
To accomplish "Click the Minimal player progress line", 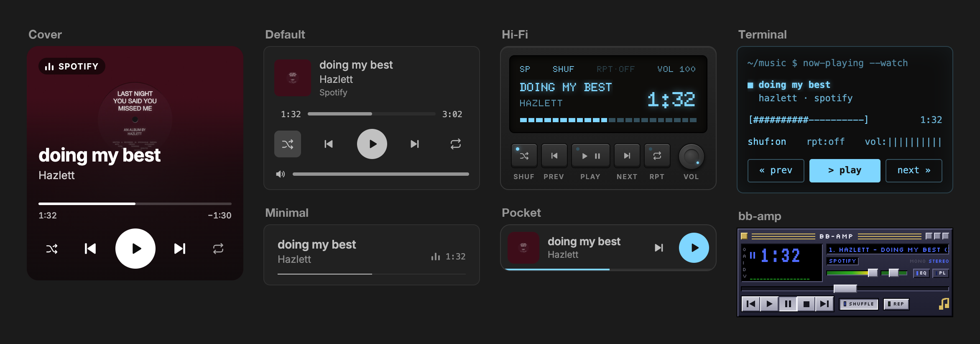I will [372, 274].
